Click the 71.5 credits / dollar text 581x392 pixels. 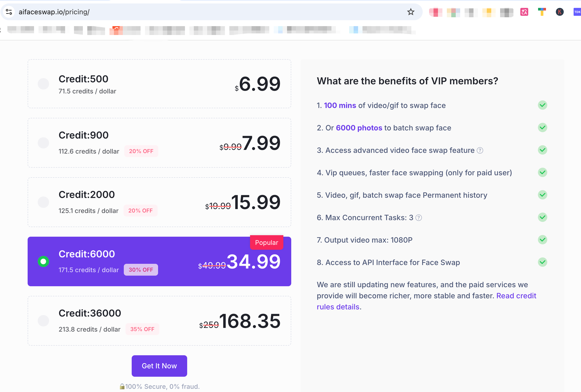click(x=87, y=91)
